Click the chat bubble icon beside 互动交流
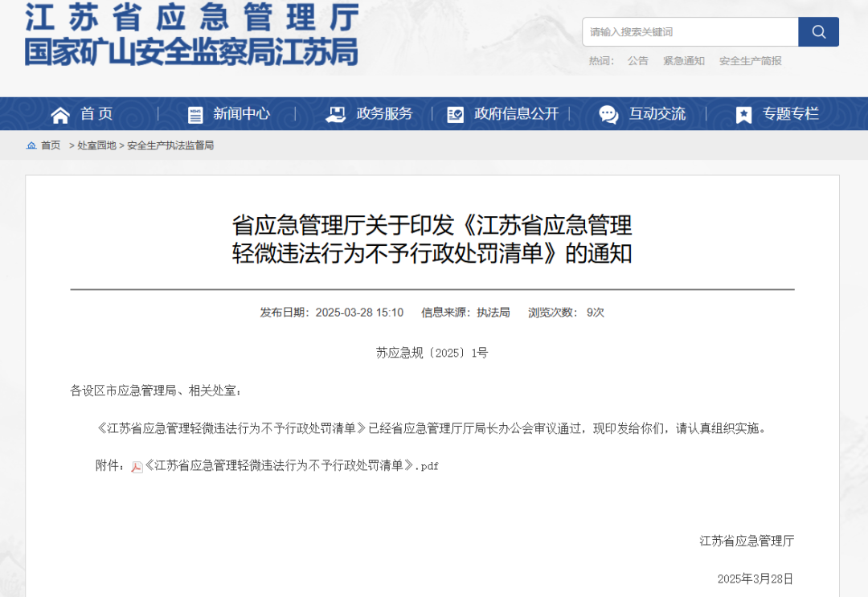 coord(607,113)
